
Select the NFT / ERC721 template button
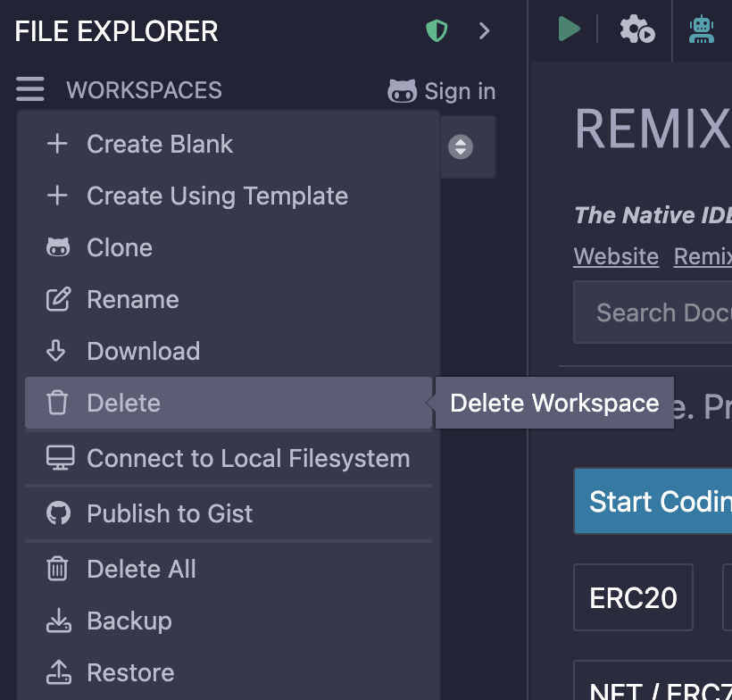click(653, 681)
